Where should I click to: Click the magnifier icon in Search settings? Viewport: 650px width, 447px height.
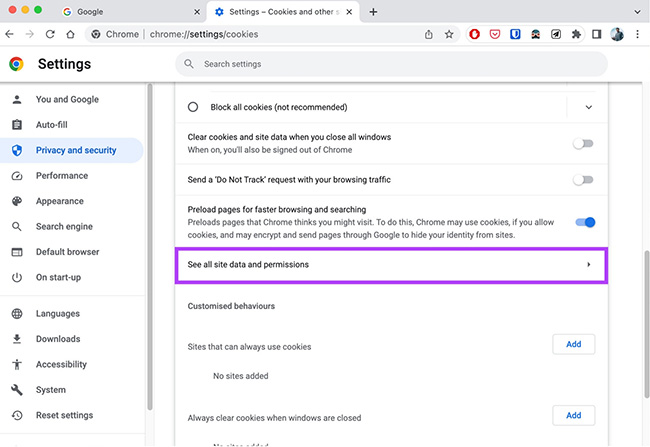(189, 64)
